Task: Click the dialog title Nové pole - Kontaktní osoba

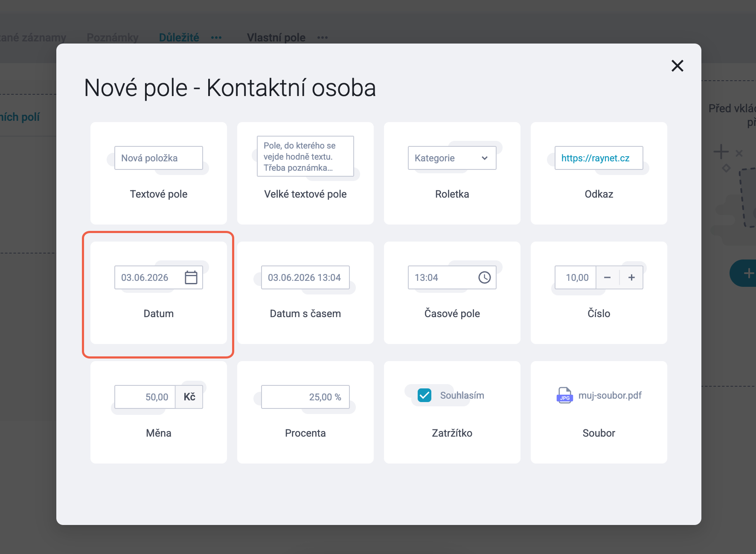Action: click(230, 88)
